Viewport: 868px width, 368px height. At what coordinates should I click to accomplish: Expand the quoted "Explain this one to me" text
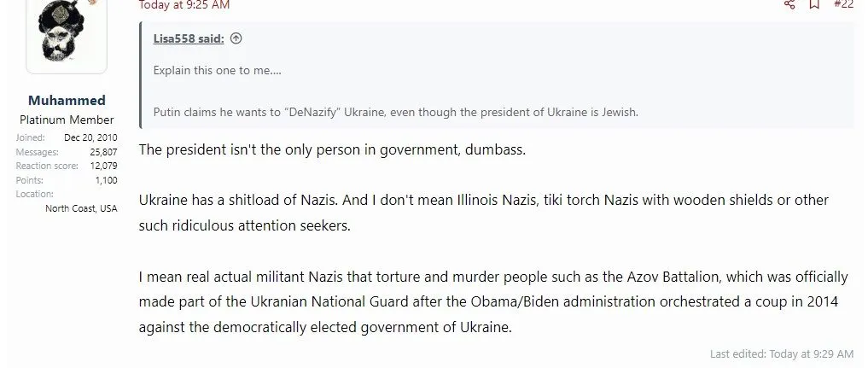point(217,70)
